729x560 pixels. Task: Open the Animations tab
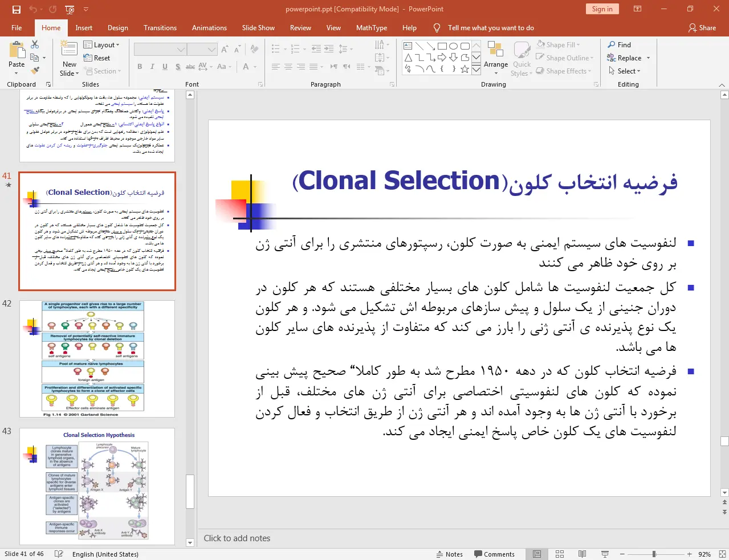coord(209,28)
